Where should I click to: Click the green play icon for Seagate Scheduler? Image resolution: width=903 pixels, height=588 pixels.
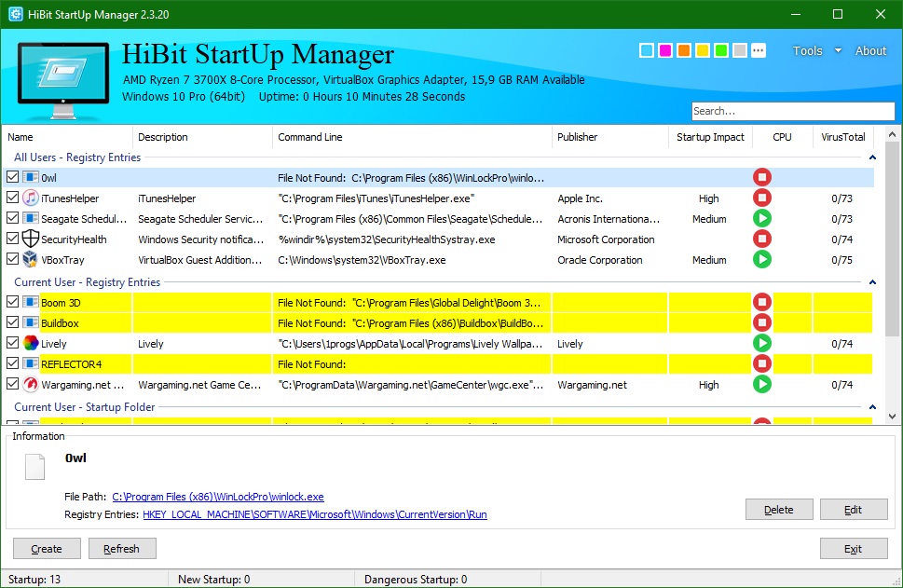point(761,219)
